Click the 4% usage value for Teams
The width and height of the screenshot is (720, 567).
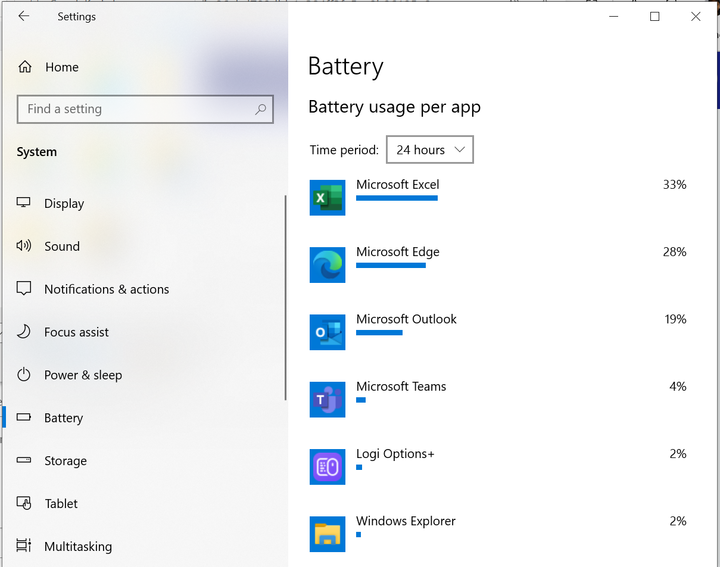[x=678, y=387]
